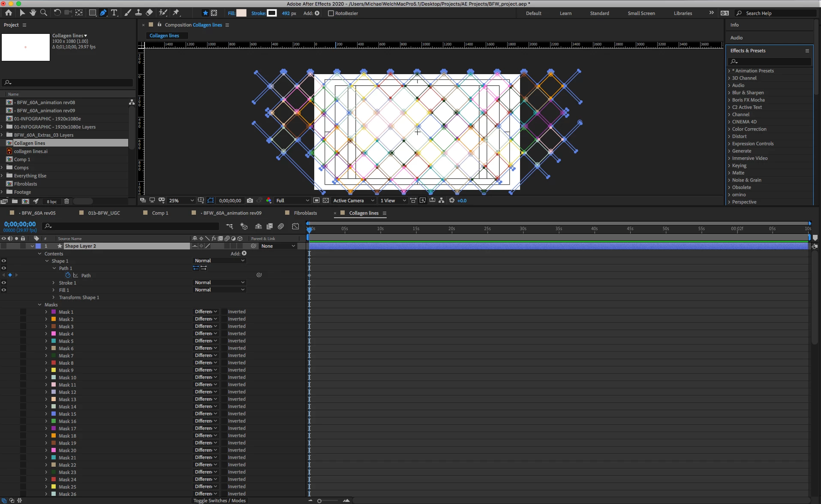Screen dimensions: 821x504
Task: Open the Active Camera dropdown
Action: (354, 201)
